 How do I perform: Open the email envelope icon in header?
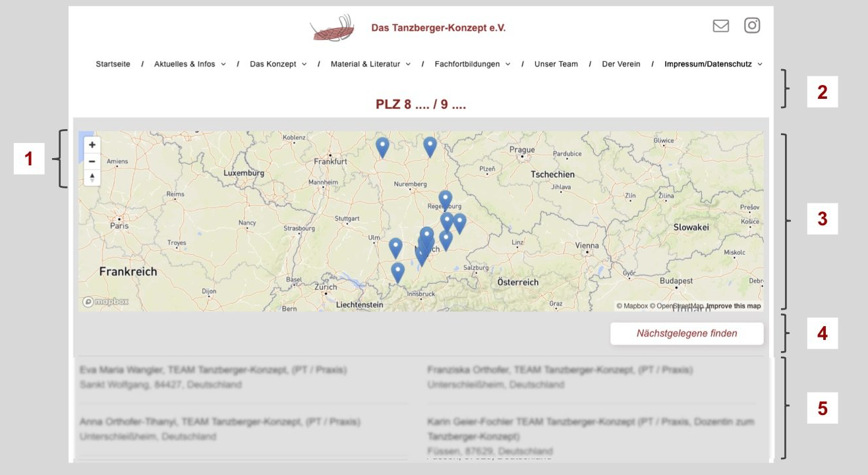point(721,26)
